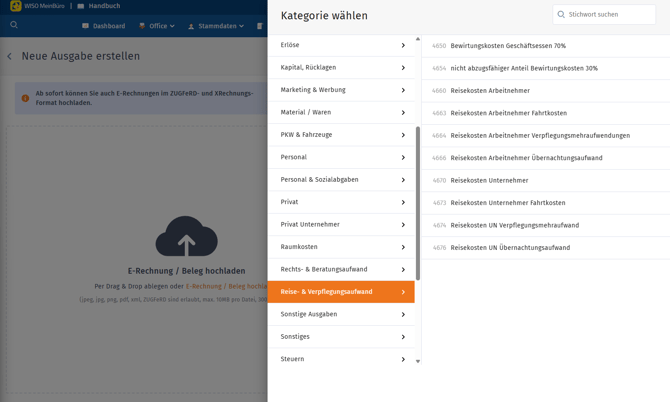Viewport: 670px width, 402px height.
Task: Select the Raumkosten category
Action: 341,247
